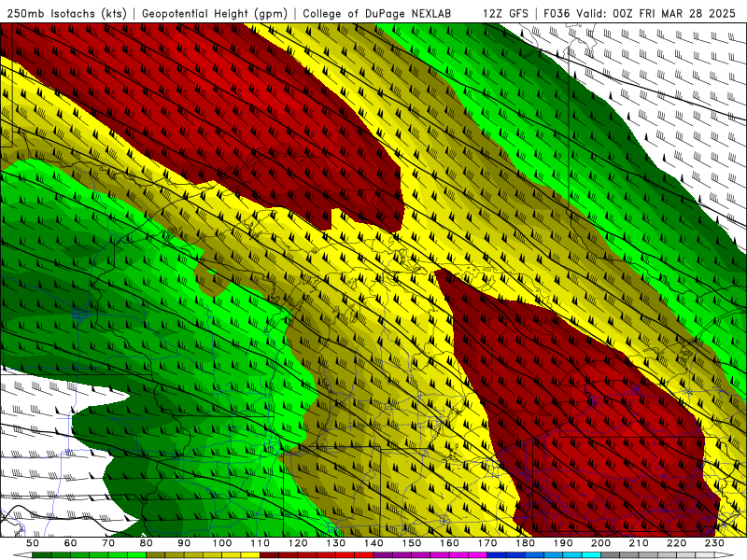Image resolution: width=747 pixels, height=560 pixels.
Task: Select the darkest green swatch on the legend bar
Action: (x=41, y=554)
